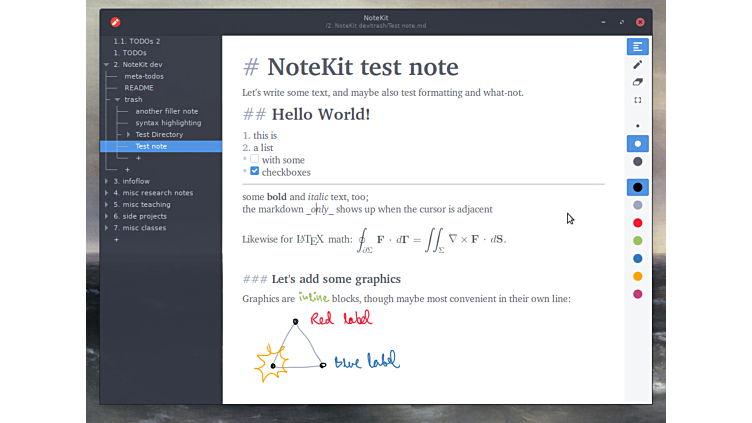Select the pen drawing tool
This screenshot has height=423, width=752.
tap(637, 65)
